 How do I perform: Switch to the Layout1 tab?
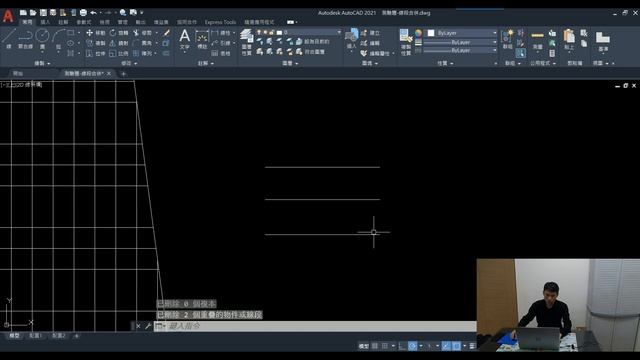click(36, 336)
